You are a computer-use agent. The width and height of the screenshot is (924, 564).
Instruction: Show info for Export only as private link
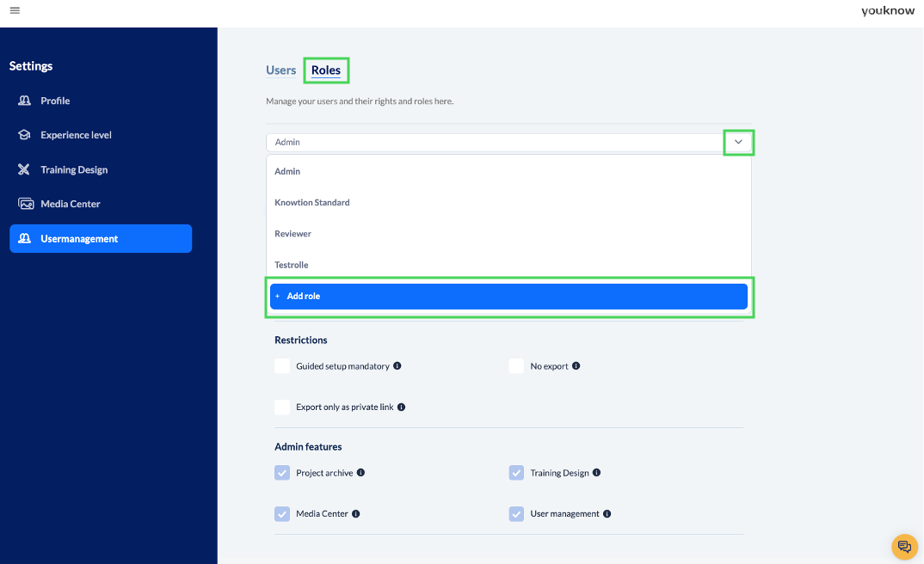[x=401, y=407]
